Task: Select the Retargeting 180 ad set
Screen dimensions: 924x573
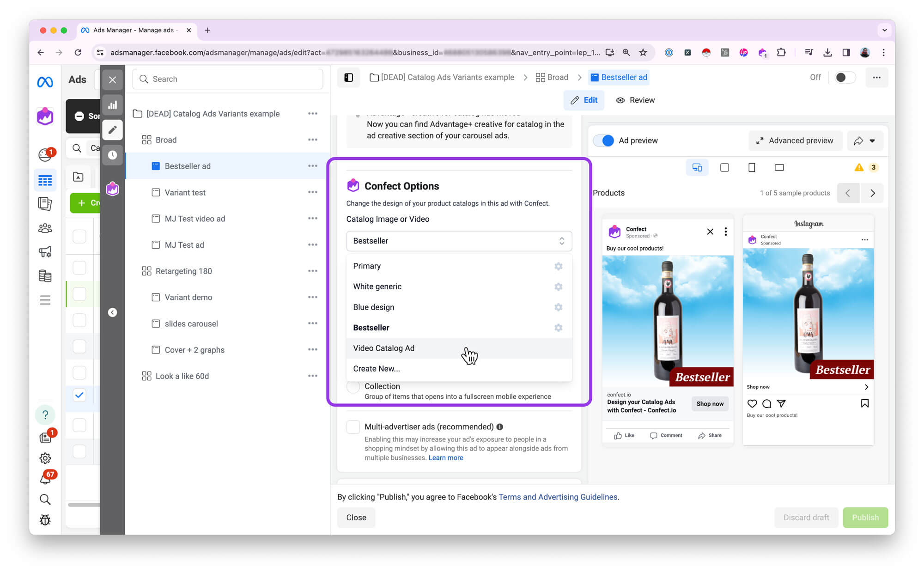Action: [x=183, y=271]
